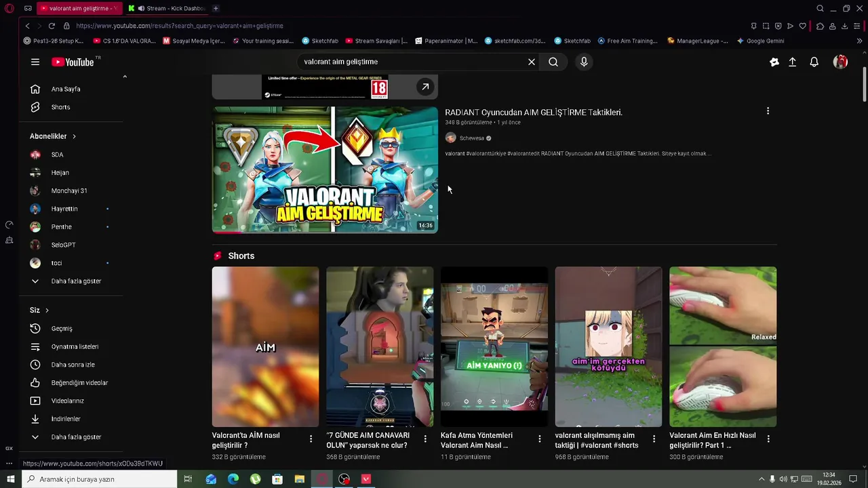The height and width of the screenshot is (488, 868).
Task: Open the ad's external link arrow
Action: [x=425, y=87]
